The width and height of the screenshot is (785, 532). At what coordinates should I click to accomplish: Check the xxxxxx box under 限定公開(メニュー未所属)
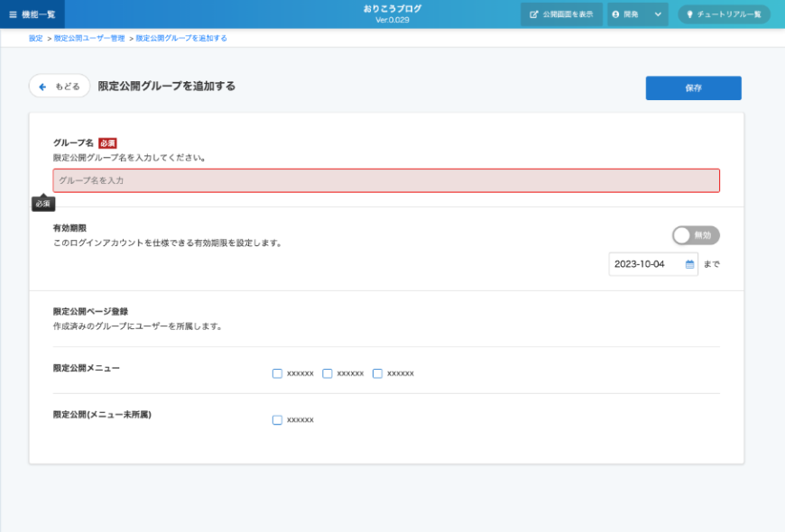tap(277, 420)
